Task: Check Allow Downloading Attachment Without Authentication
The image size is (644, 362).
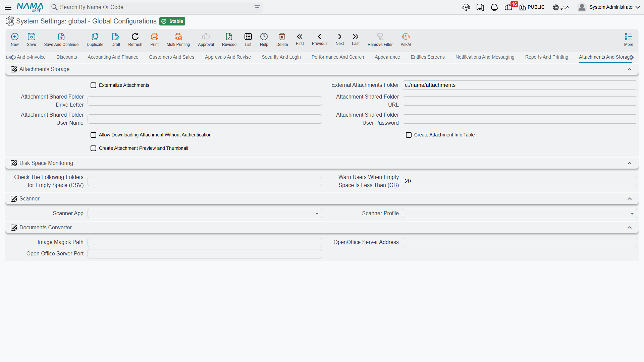Action: (x=94, y=135)
